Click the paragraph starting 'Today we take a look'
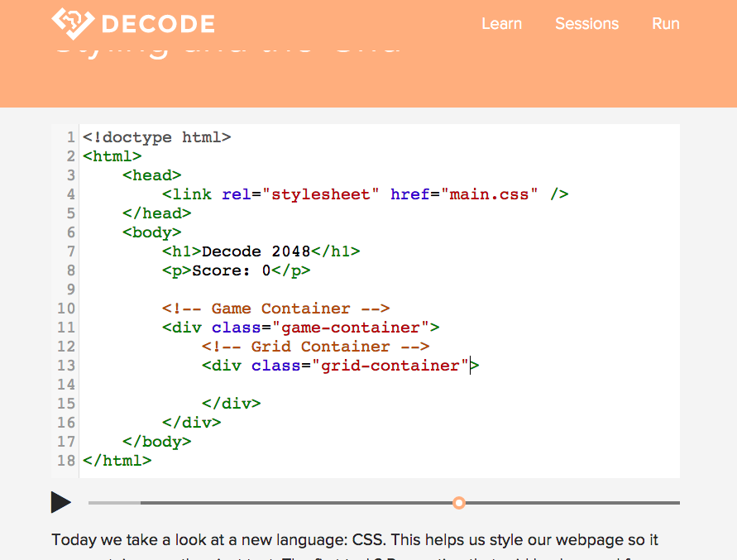737x560 pixels. pos(355,545)
